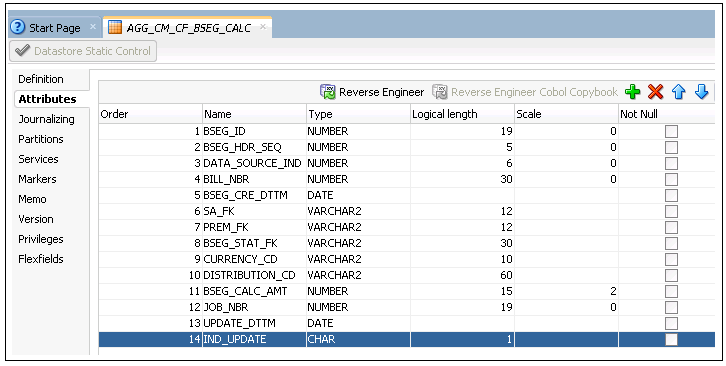Toggle Not Null checkbox for BSEG_CRE_DTTM
726x366 pixels.
(x=671, y=196)
